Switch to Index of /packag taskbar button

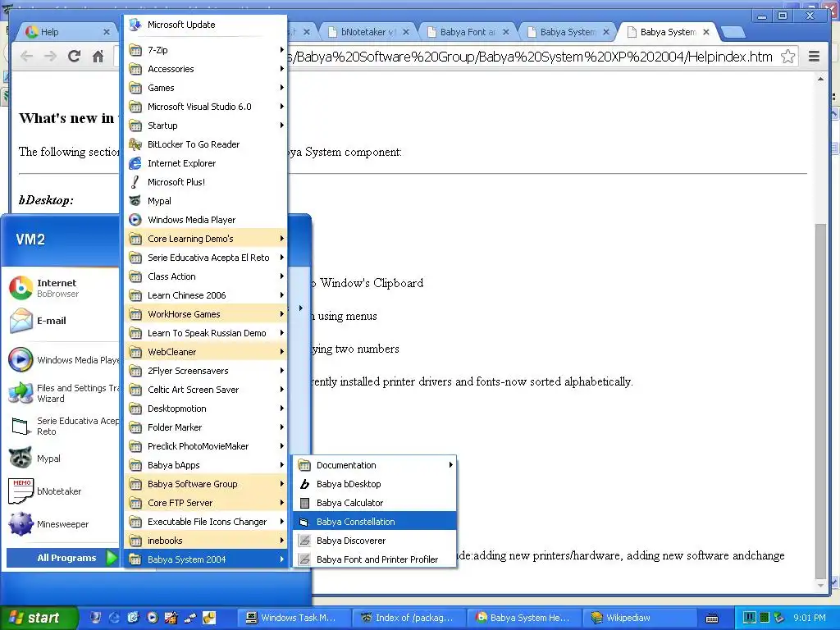(408, 618)
